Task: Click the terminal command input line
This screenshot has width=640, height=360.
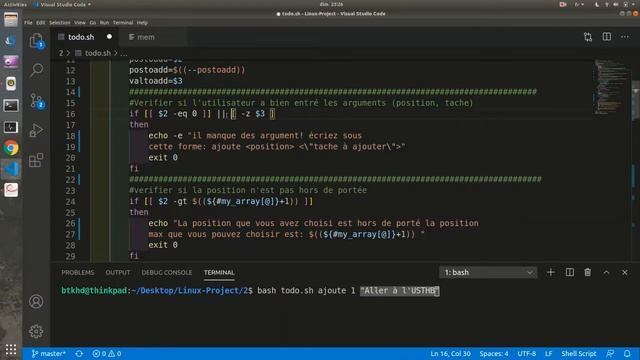Action: coord(250,291)
